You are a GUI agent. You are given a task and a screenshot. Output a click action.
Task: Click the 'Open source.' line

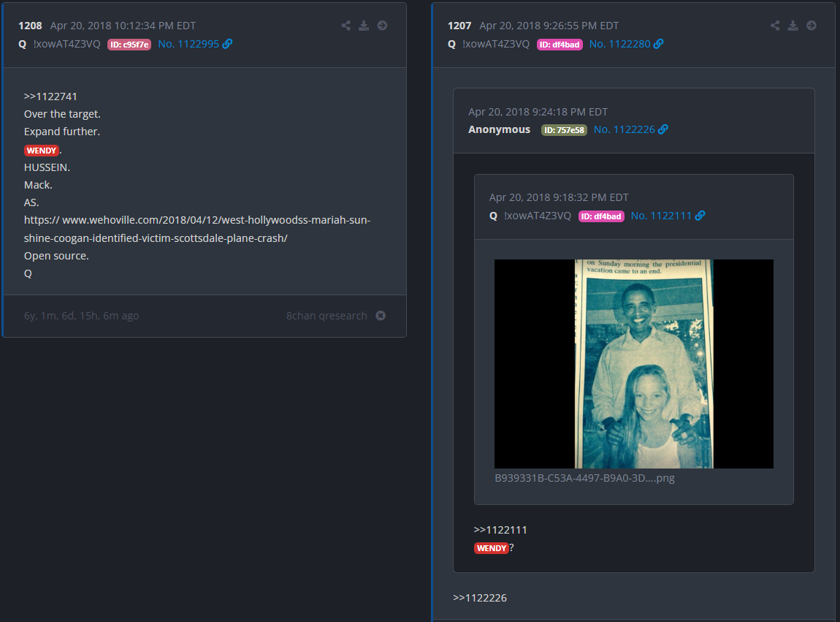pos(56,256)
